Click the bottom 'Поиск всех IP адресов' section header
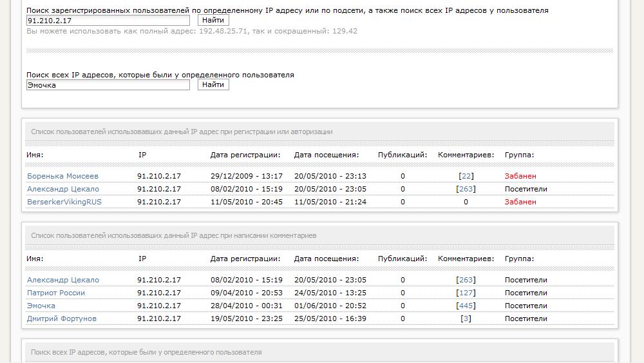644x363 pixels. [x=146, y=353]
